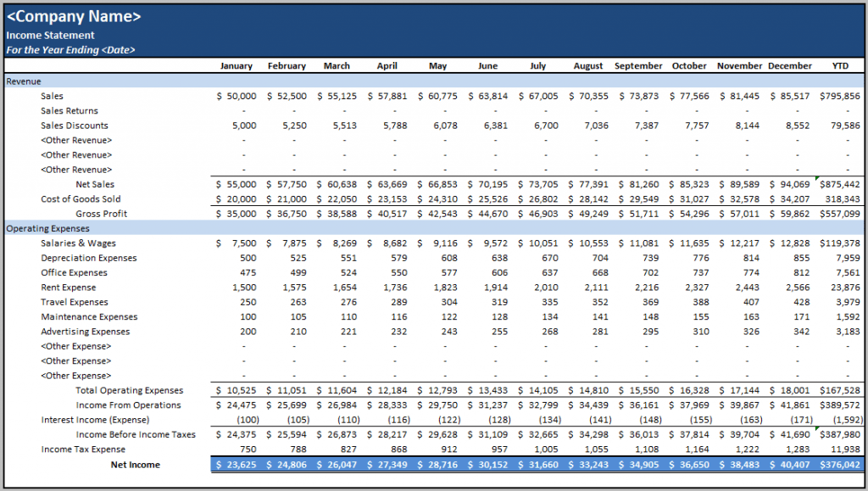The height and width of the screenshot is (491, 868).
Task: Select the January column header
Action: click(x=236, y=66)
